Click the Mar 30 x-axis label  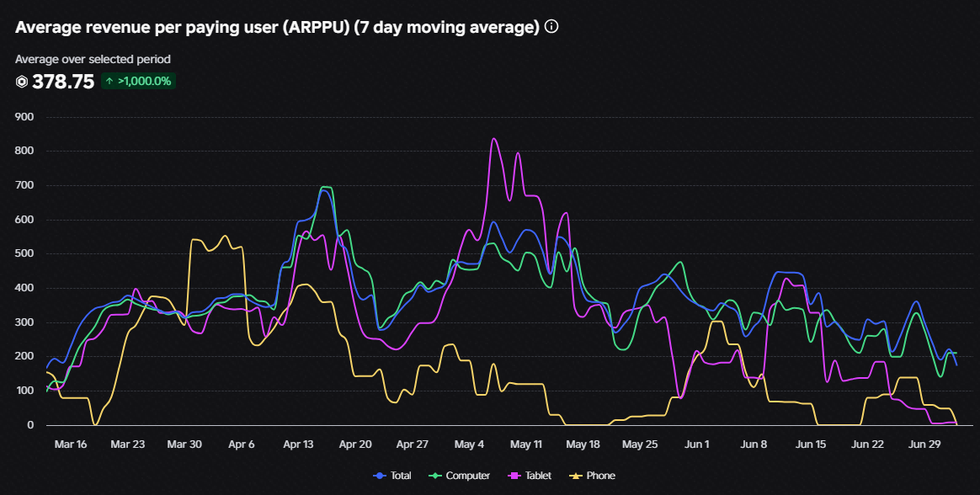click(x=184, y=444)
